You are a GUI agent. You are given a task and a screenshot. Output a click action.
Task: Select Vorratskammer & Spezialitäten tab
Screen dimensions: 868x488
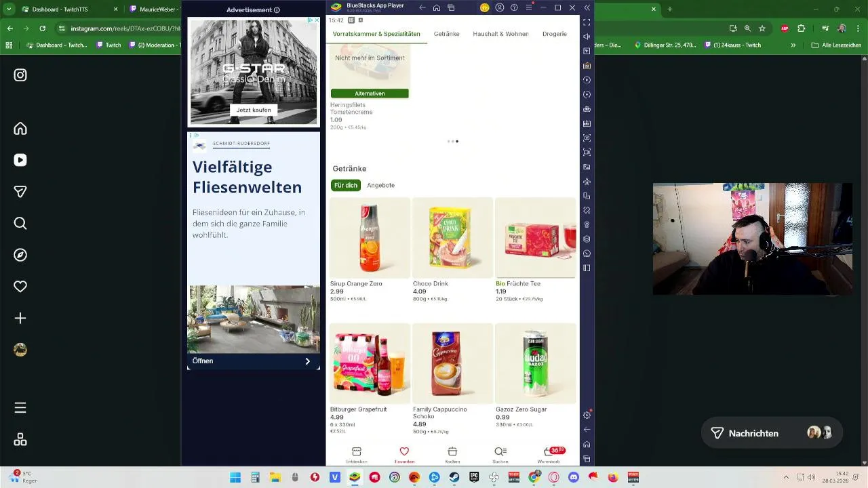[376, 34]
